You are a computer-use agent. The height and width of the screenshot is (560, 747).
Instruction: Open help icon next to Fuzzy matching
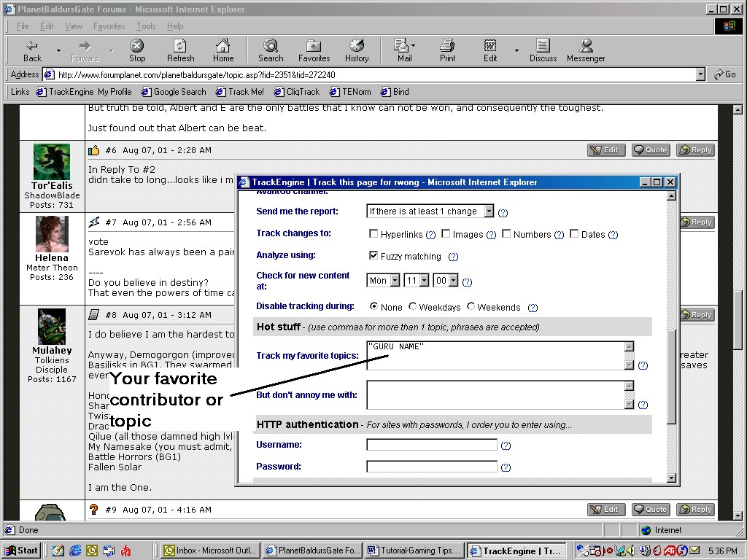click(x=453, y=257)
